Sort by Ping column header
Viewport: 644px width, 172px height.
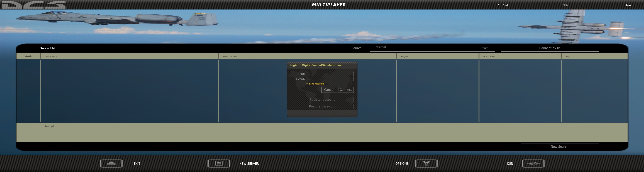[x=568, y=57]
